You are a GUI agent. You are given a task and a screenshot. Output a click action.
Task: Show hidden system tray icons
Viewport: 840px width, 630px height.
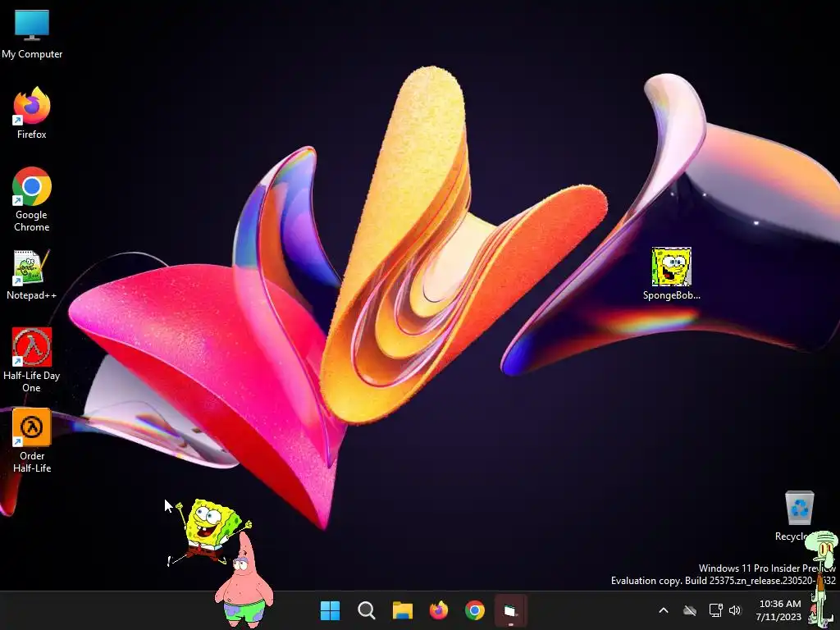tap(663, 610)
